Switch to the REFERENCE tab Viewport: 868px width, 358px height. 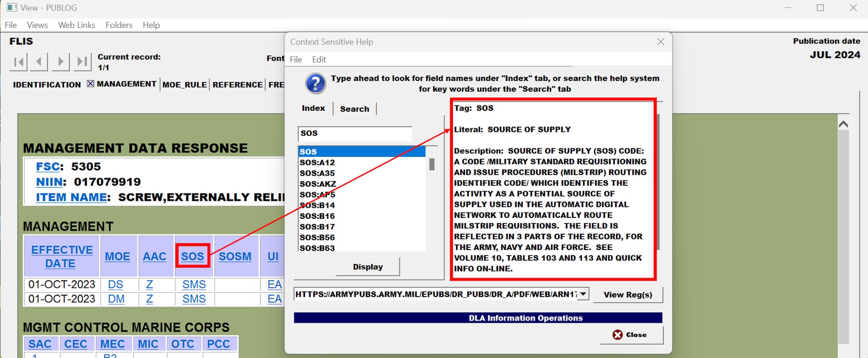pos(237,85)
